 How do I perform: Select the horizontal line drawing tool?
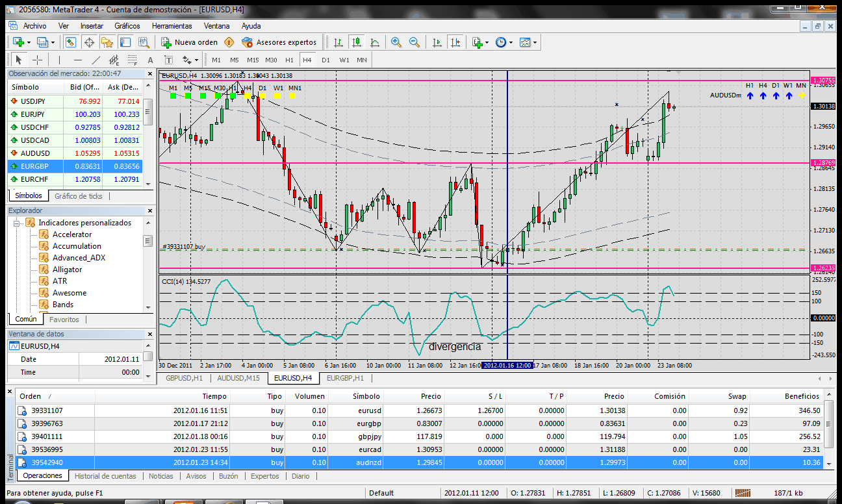click(x=78, y=60)
